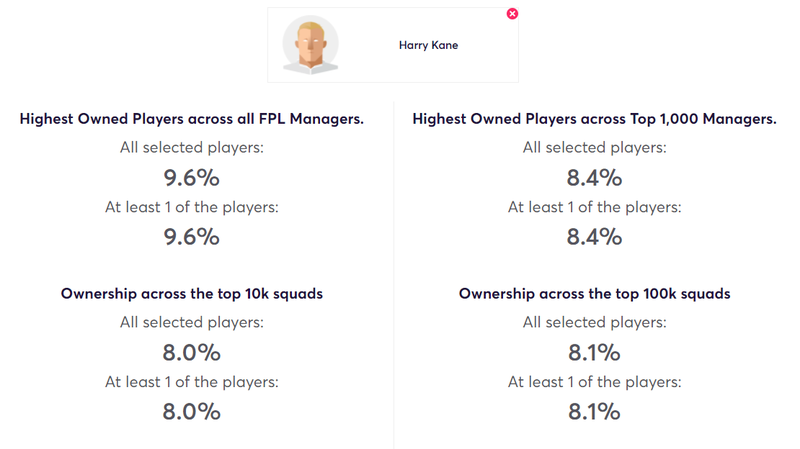The image size is (800, 449).
Task: Click the Harry Kane player card
Action: tap(393, 45)
